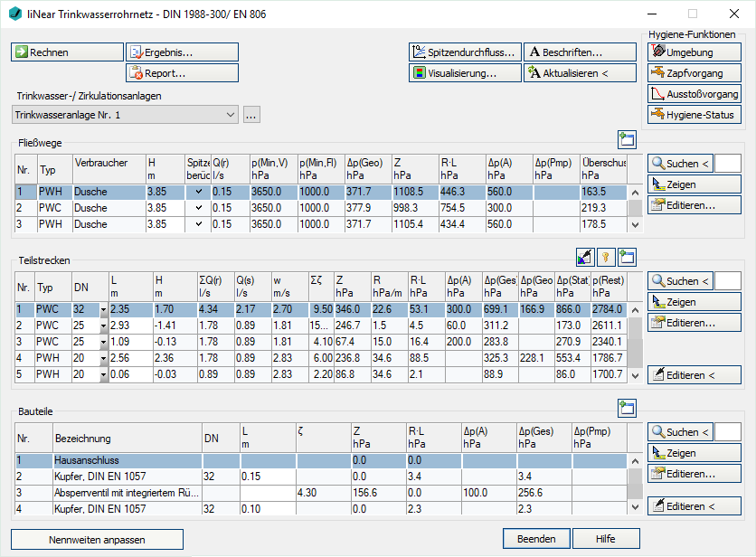Open Spitzendurchfluss settings
Screen dimensions: 756x557
[x=466, y=52]
